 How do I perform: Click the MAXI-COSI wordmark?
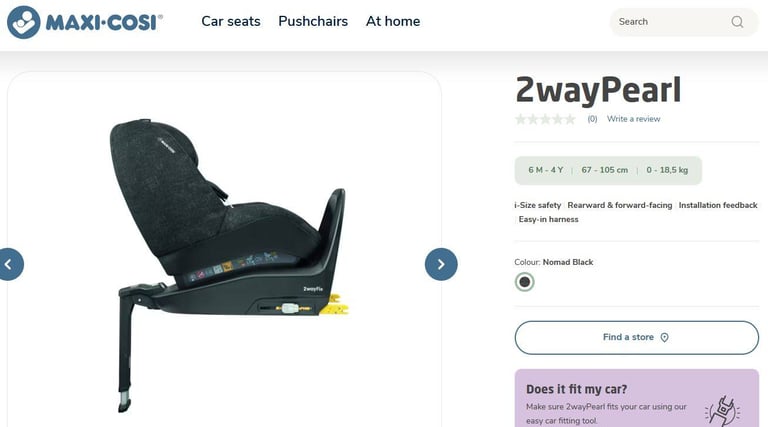(x=104, y=23)
